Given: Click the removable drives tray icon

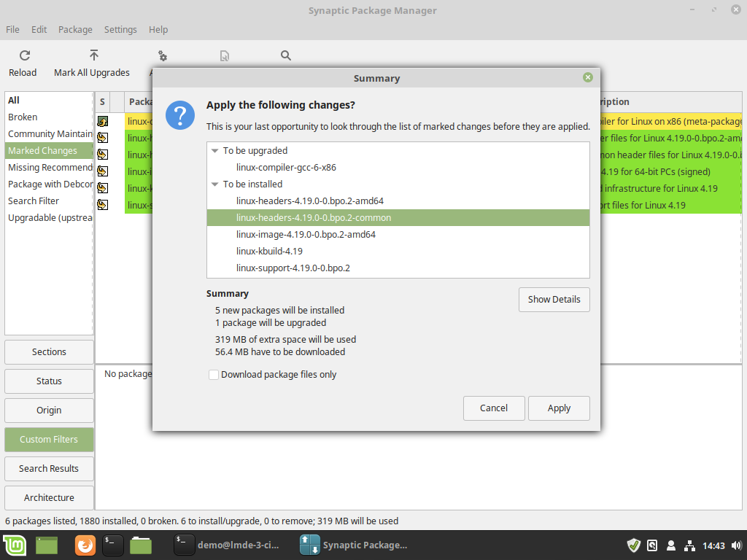Looking at the screenshot, I should click(652, 545).
